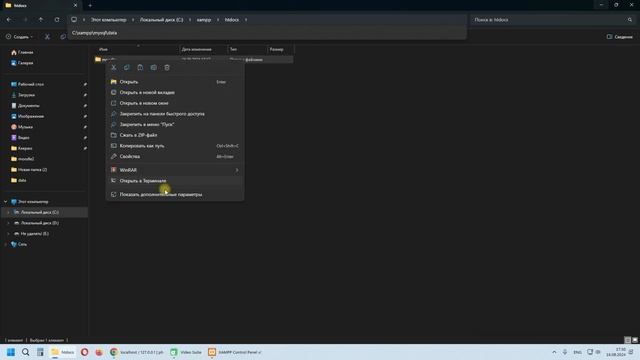Image resolution: width=640 pixels, height=360 pixels.
Task: Select Открыть in the context menu
Action: [175, 82]
